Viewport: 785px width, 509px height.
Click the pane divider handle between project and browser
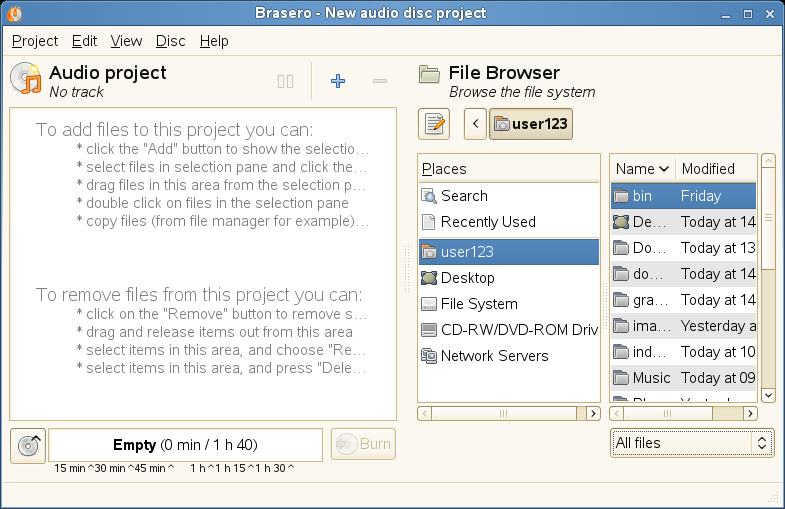407,269
